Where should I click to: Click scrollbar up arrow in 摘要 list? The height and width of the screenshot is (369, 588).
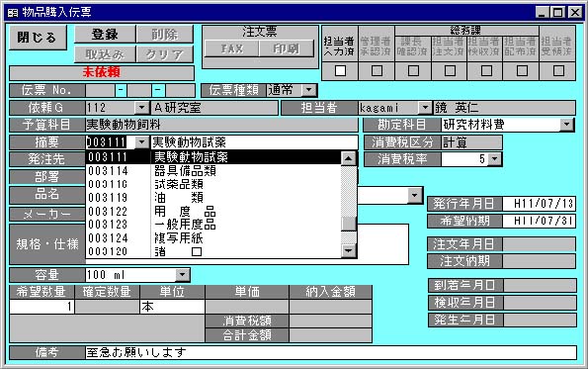click(349, 158)
